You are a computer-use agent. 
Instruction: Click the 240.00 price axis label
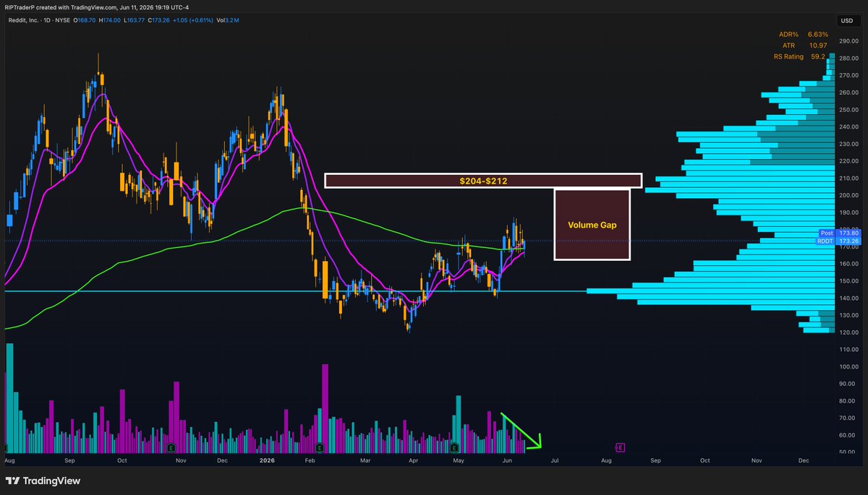click(848, 127)
